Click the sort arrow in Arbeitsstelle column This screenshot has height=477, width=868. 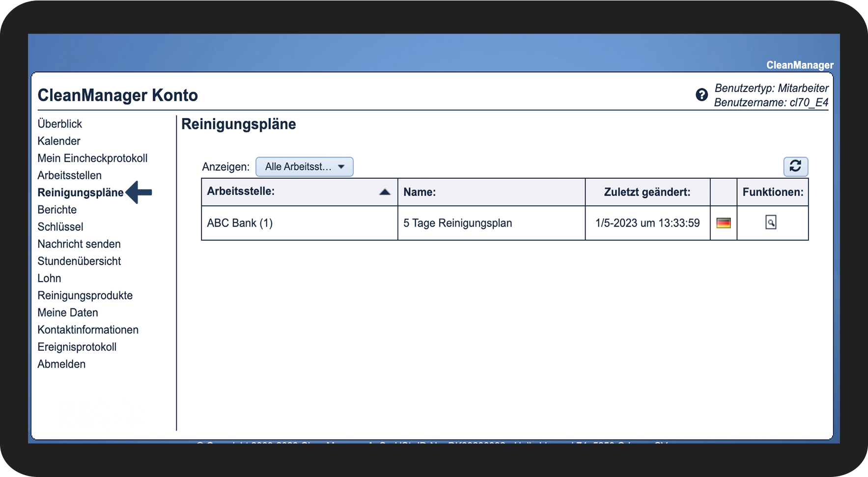point(385,192)
